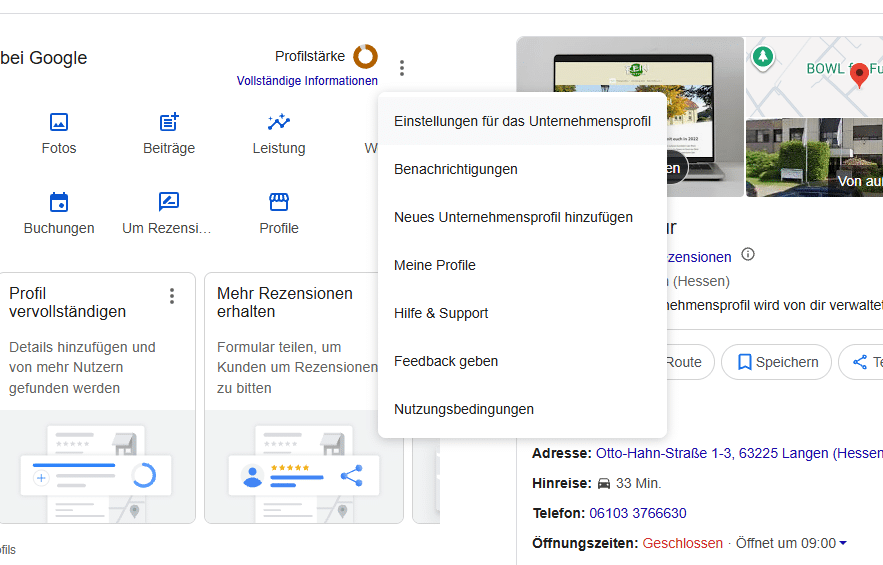The image size is (883, 565).
Task: Expand the opening hours dropdown arrow
Action: coord(843,543)
